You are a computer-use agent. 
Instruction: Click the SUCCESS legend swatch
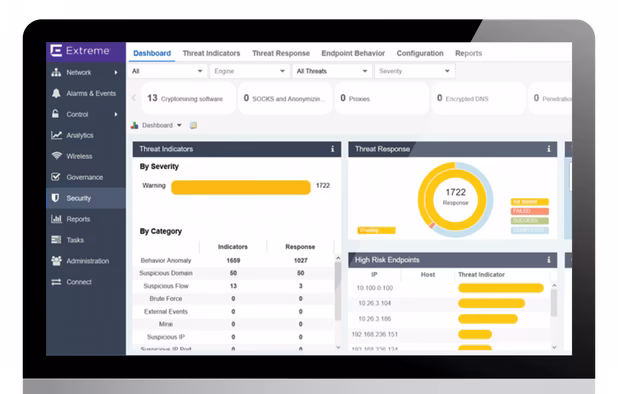tap(530, 221)
